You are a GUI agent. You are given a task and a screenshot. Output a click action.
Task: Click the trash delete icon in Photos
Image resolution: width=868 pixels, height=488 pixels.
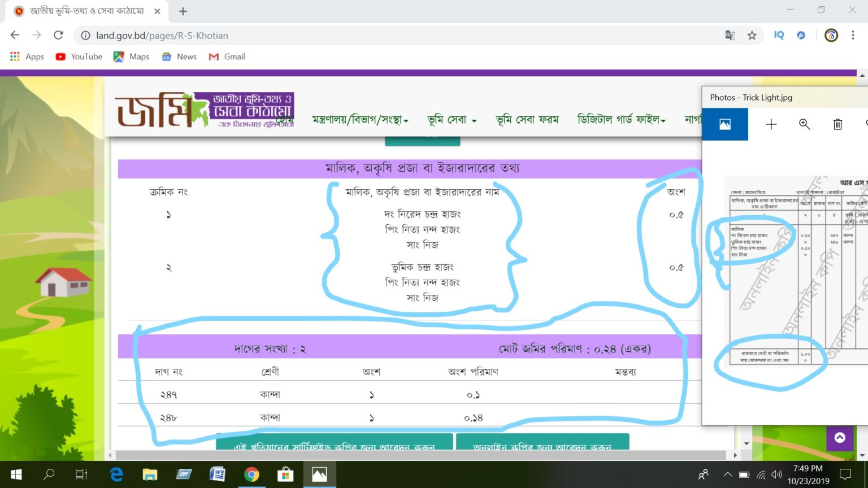[x=837, y=124]
